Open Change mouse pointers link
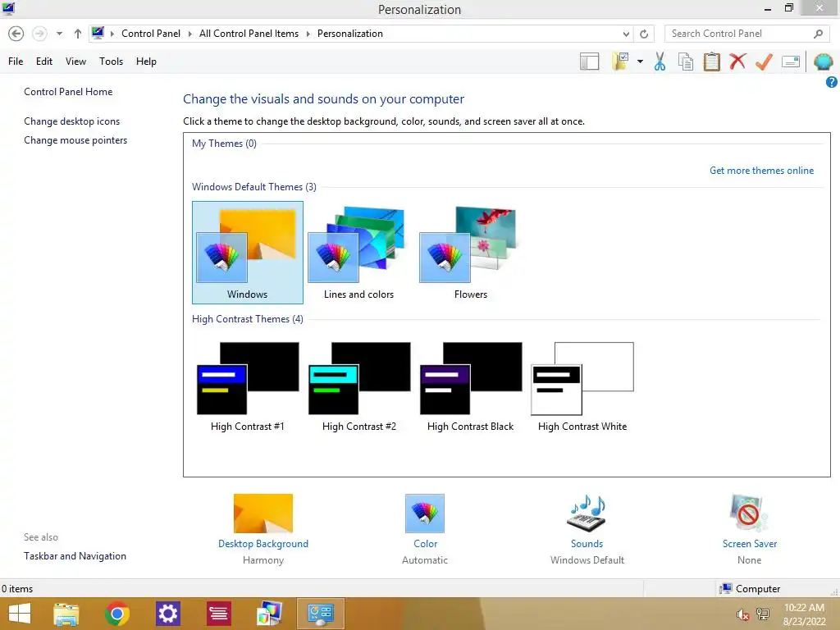The height and width of the screenshot is (630, 840). pos(75,140)
